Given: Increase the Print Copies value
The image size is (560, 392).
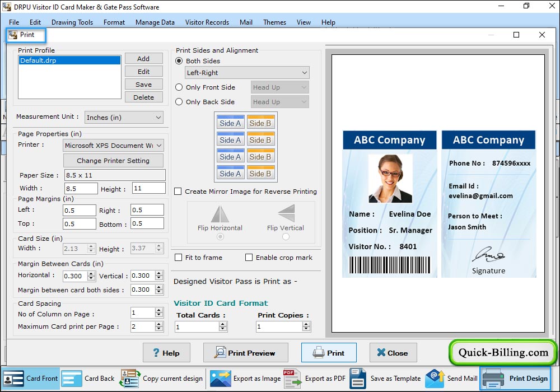Looking at the screenshot, I should pyautogui.click(x=306, y=324).
